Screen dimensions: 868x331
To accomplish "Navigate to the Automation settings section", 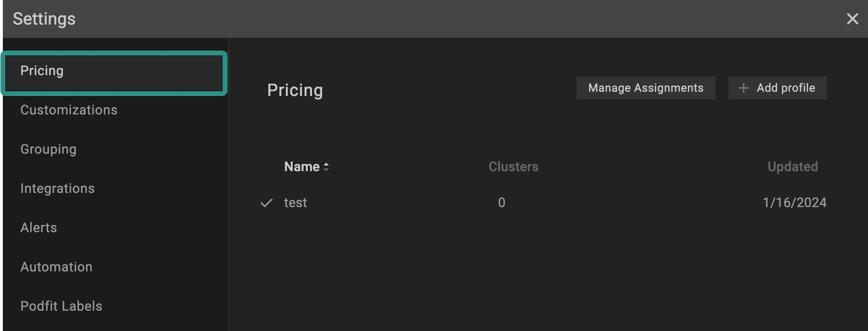I will (56, 267).
